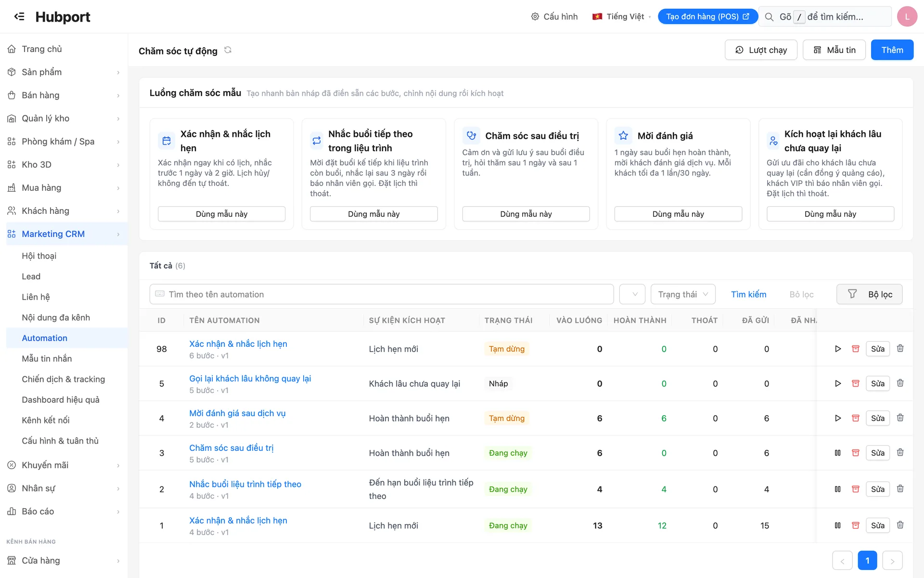Delete the Mời đánh giá sau dịch vụ automation
Screen dimensions: 924x578
(900, 418)
